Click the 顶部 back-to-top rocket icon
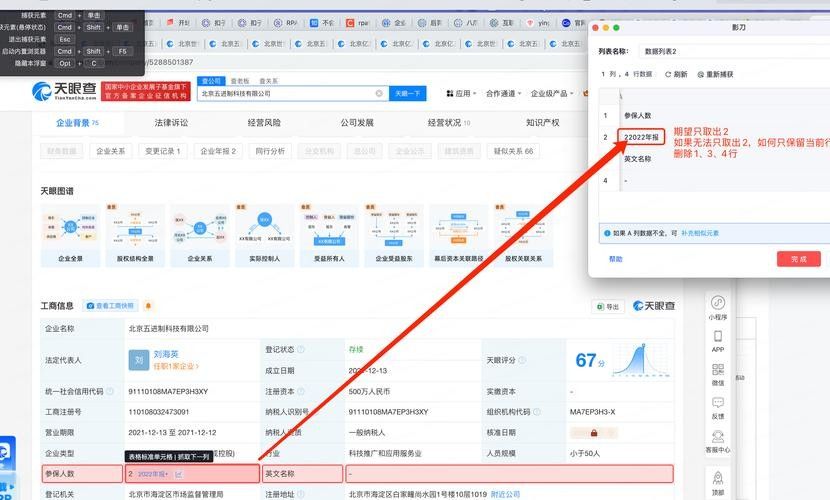Screen dimensions: 830x500 tap(718, 483)
